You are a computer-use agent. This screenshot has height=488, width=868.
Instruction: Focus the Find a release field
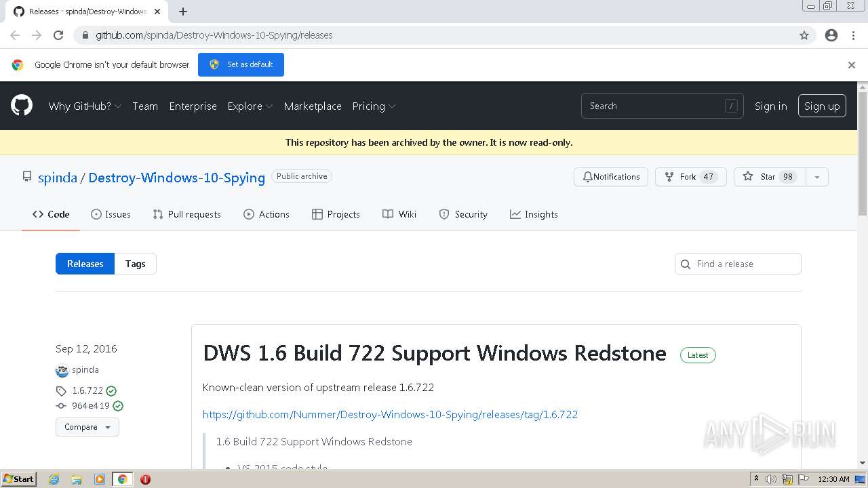pyautogui.click(x=745, y=264)
